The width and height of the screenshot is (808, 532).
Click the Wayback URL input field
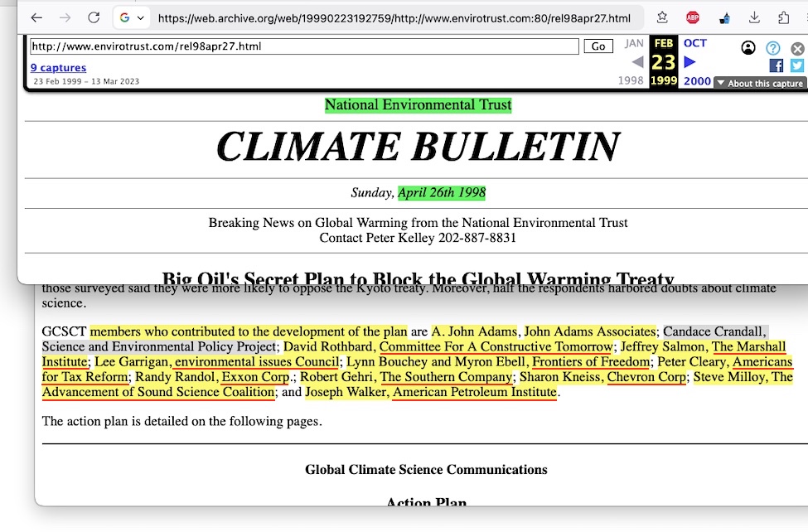pyautogui.click(x=303, y=46)
